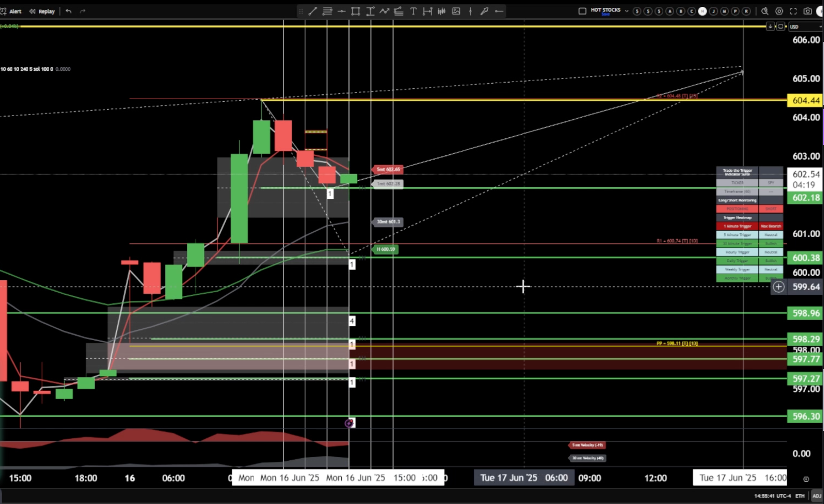Screen dimensions: 824x504
Task: Switch to the A layout button
Action: [x=670, y=11]
